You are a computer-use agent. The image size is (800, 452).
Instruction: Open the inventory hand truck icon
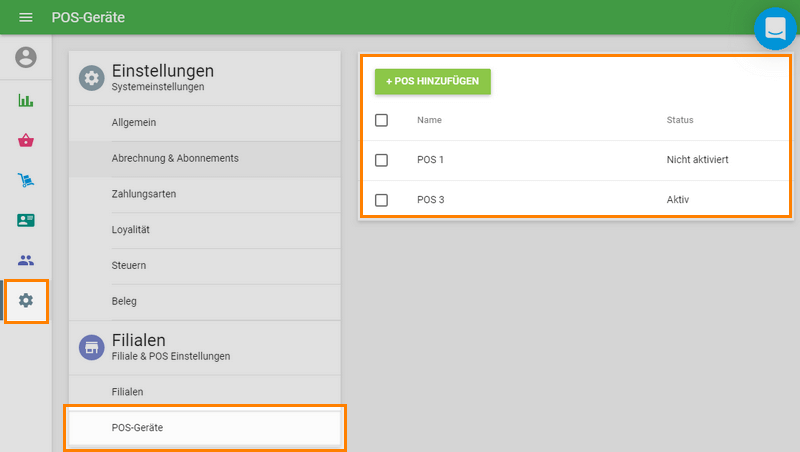click(x=26, y=180)
